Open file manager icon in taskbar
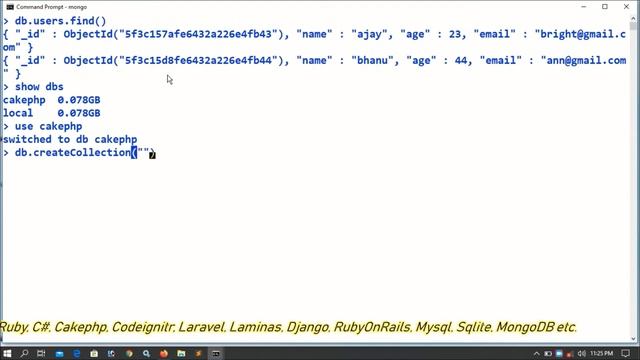Screen dimensions: 640x360 [181, 353]
